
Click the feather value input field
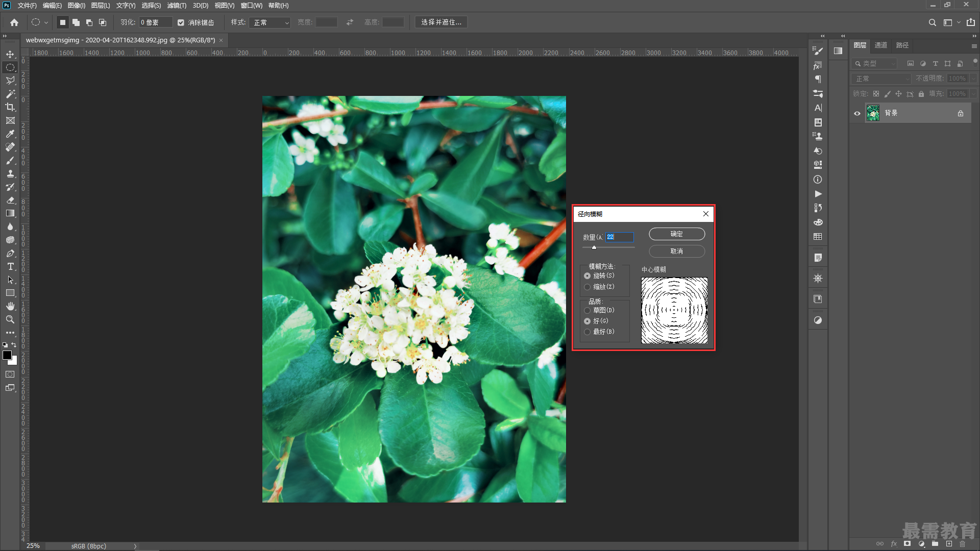pos(155,22)
